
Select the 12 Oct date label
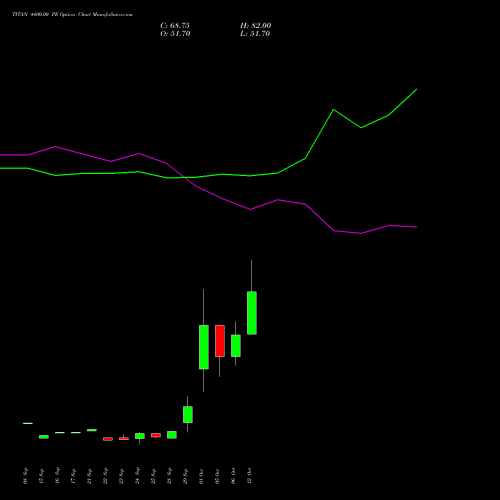click(x=250, y=476)
